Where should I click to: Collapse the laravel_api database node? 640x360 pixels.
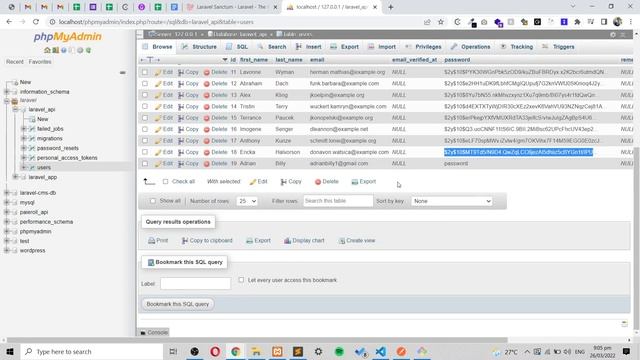coord(15,109)
